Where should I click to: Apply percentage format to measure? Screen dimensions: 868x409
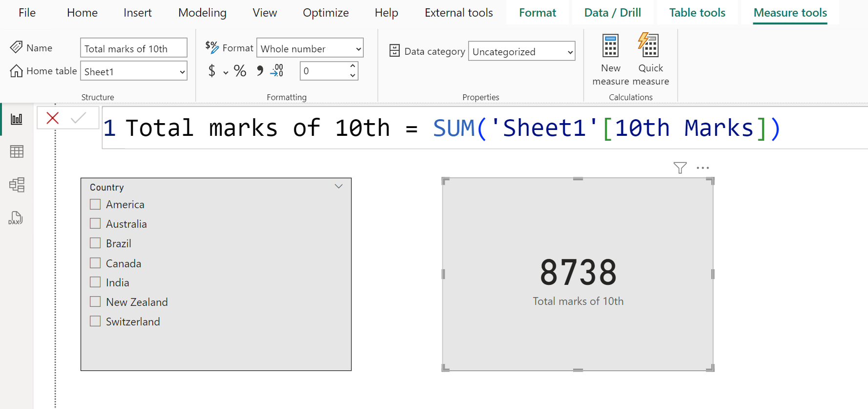click(x=240, y=71)
